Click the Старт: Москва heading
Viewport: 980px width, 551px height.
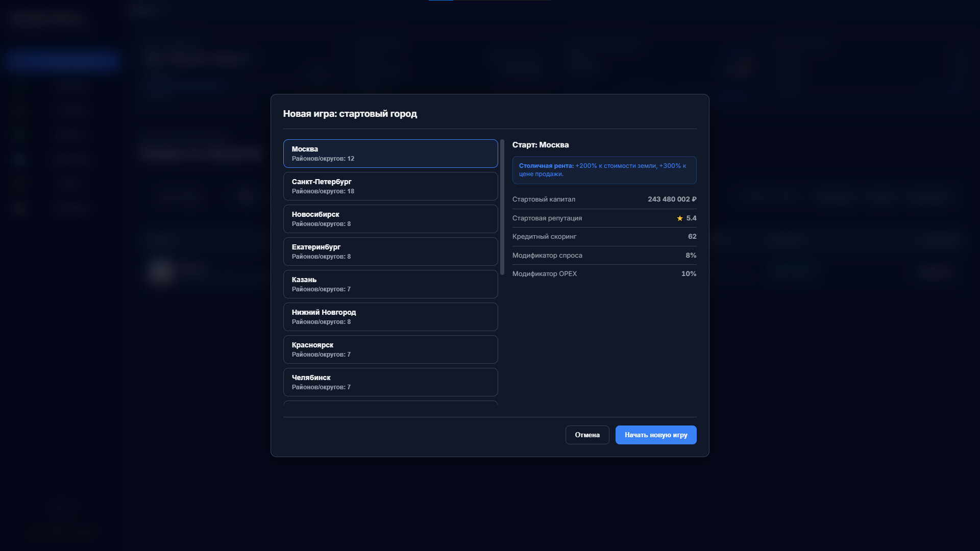pyautogui.click(x=541, y=145)
